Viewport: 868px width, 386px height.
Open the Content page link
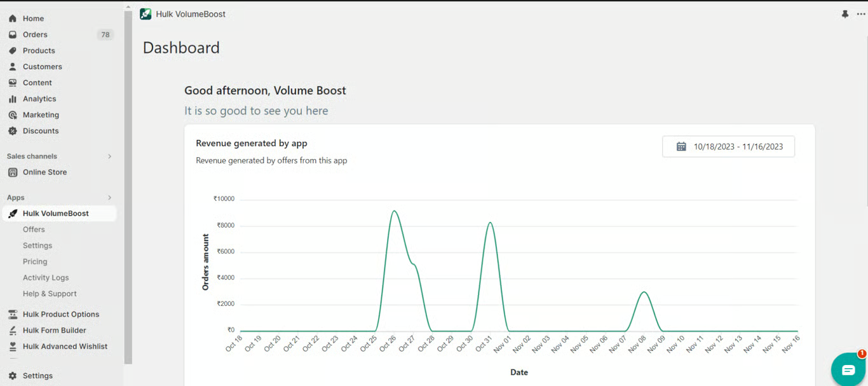tap(37, 83)
